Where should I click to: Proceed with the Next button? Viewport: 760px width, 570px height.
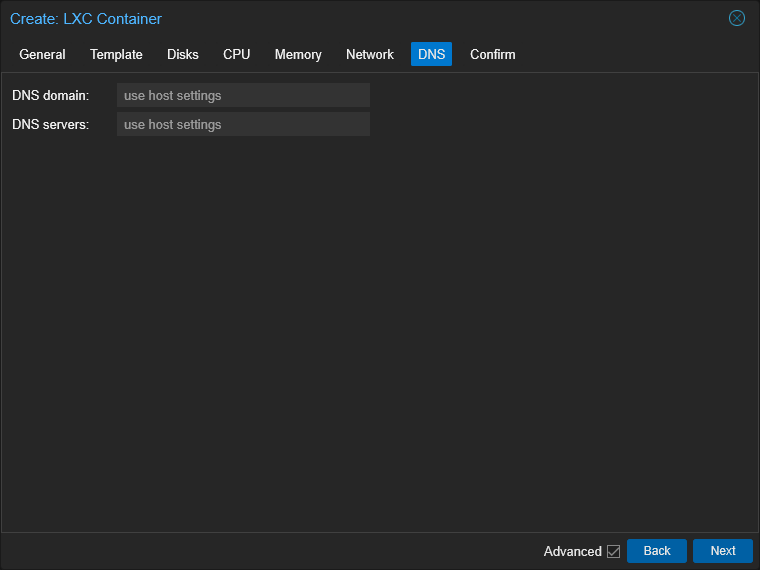point(723,551)
